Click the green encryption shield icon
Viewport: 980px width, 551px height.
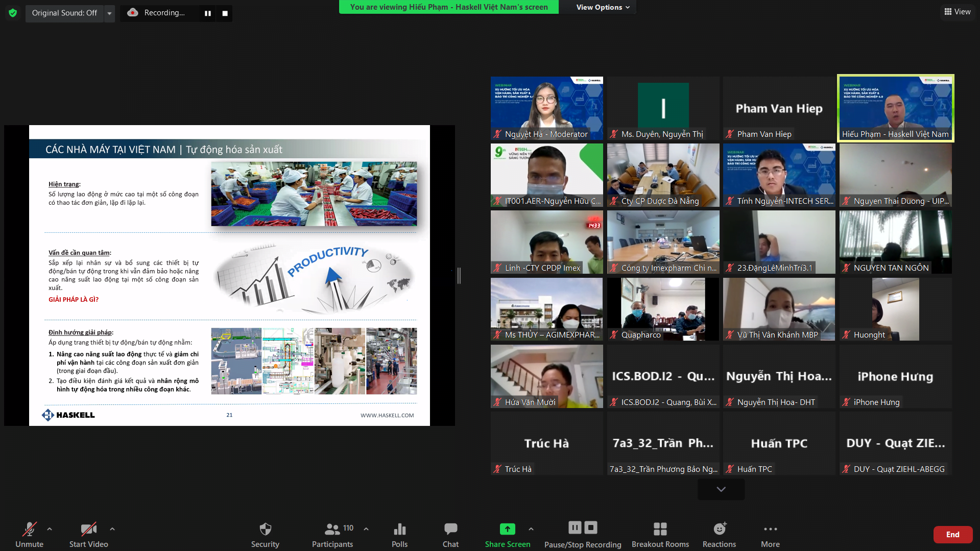click(x=13, y=13)
